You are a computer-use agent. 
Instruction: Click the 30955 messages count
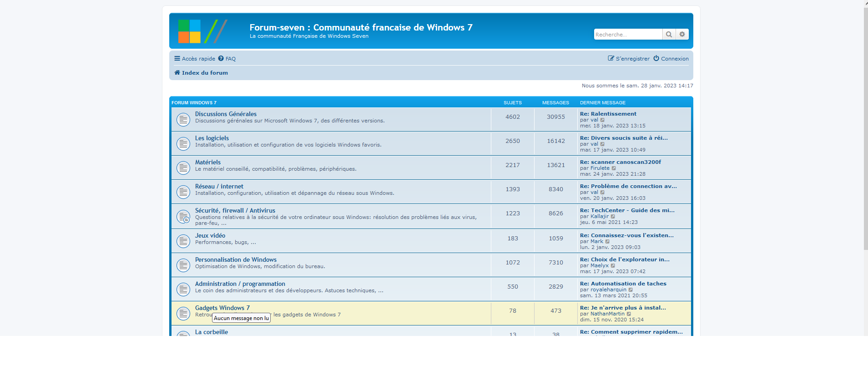coord(556,117)
